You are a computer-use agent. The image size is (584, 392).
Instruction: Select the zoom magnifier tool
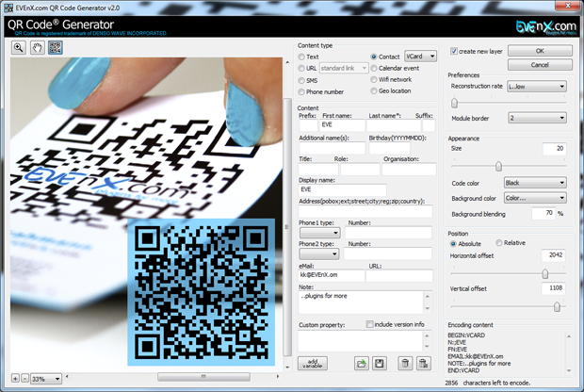coord(18,48)
